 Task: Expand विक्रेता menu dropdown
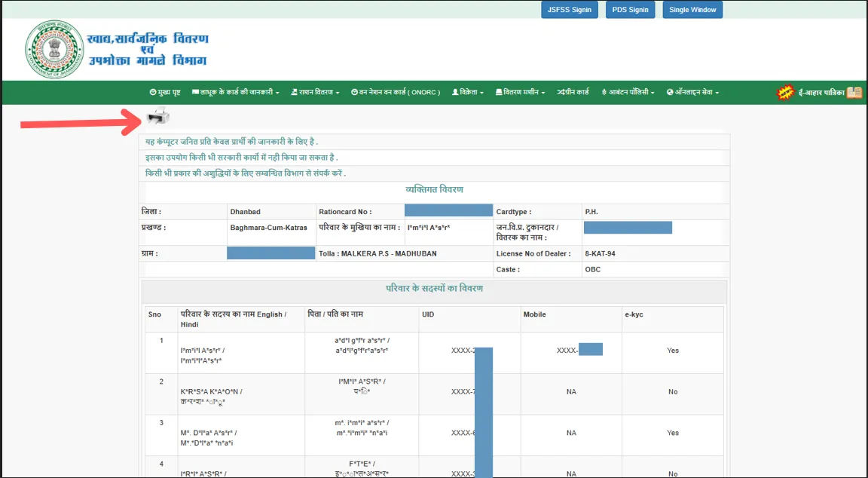pos(468,93)
